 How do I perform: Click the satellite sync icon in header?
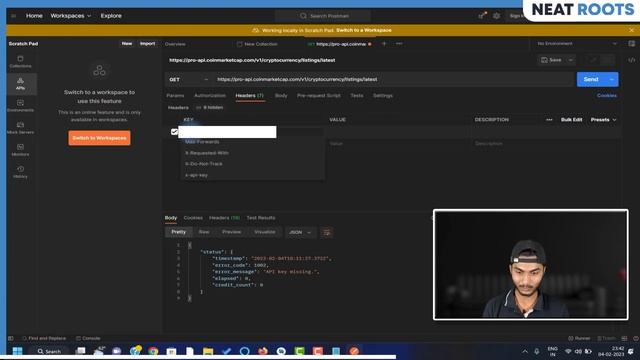tap(482, 16)
